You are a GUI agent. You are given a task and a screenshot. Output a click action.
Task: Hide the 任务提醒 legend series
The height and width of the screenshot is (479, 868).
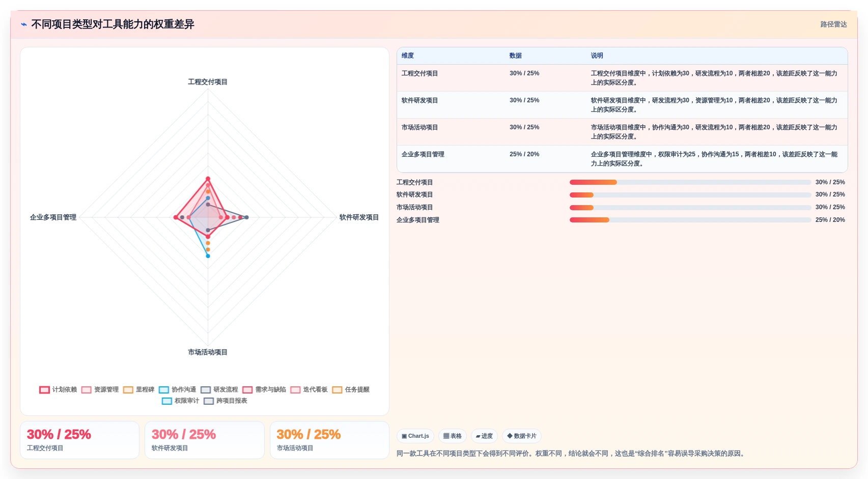pyautogui.click(x=351, y=389)
